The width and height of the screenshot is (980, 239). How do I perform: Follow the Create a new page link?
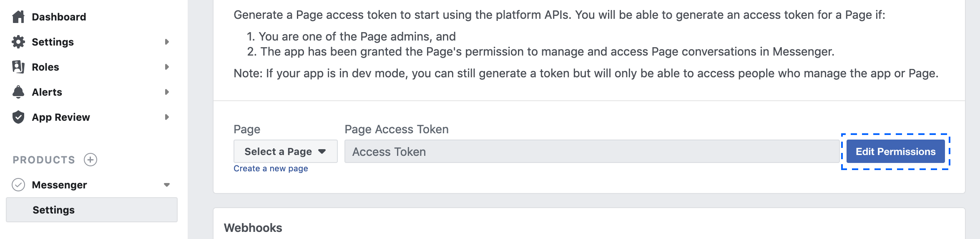[271, 168]
